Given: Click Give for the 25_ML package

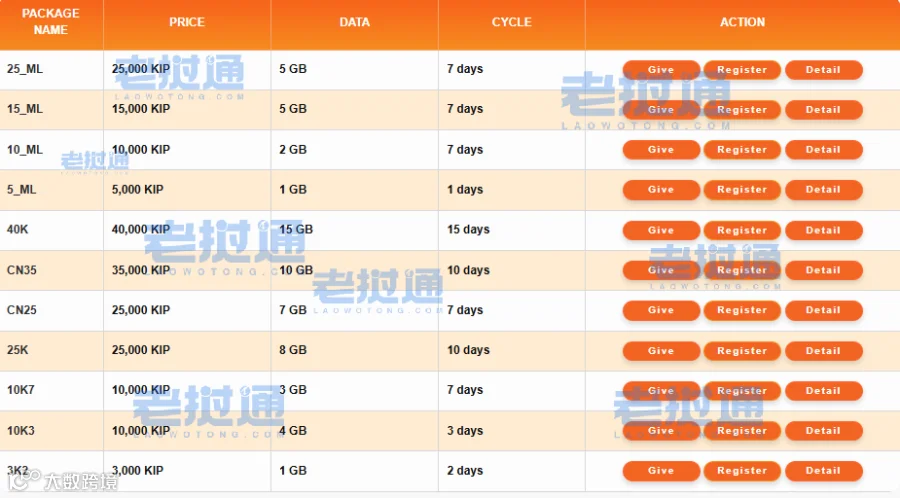Looking at the screenshot, I should tap(661, 70).
